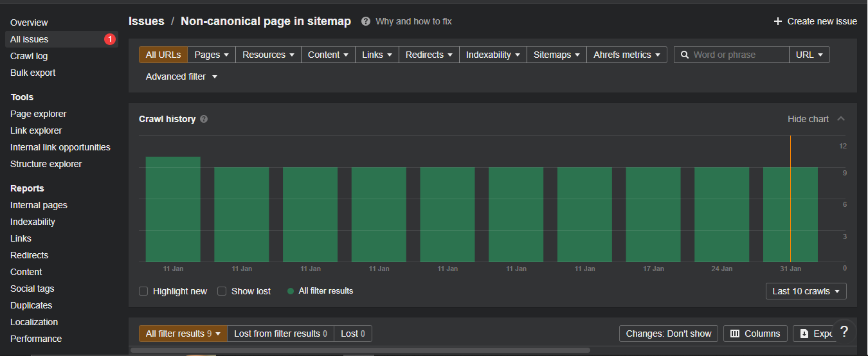
Task: Expand the Links filter dropdown
Action: 377,55
